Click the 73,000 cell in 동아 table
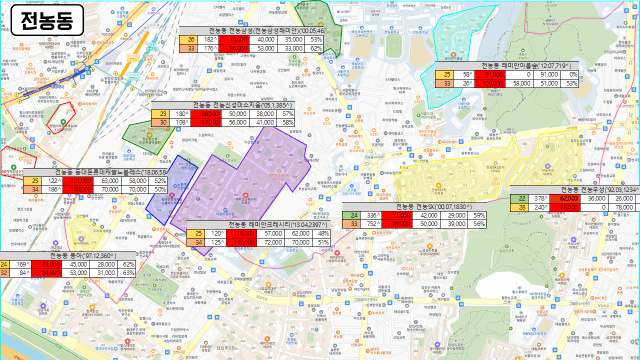Viewport: 640px width, 360px height. pyautogui.click(x=47, y=264)
